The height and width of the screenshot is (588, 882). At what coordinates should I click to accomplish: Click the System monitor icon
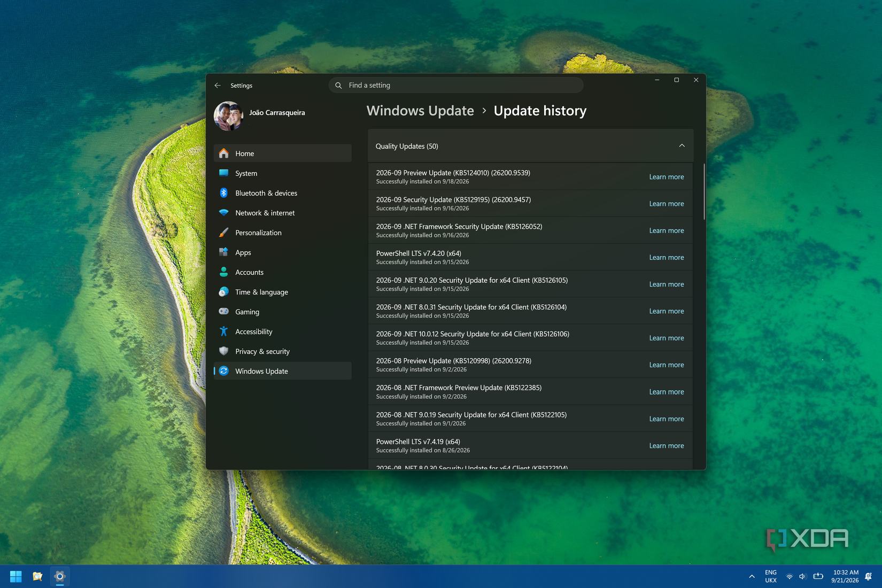[224, 173]
